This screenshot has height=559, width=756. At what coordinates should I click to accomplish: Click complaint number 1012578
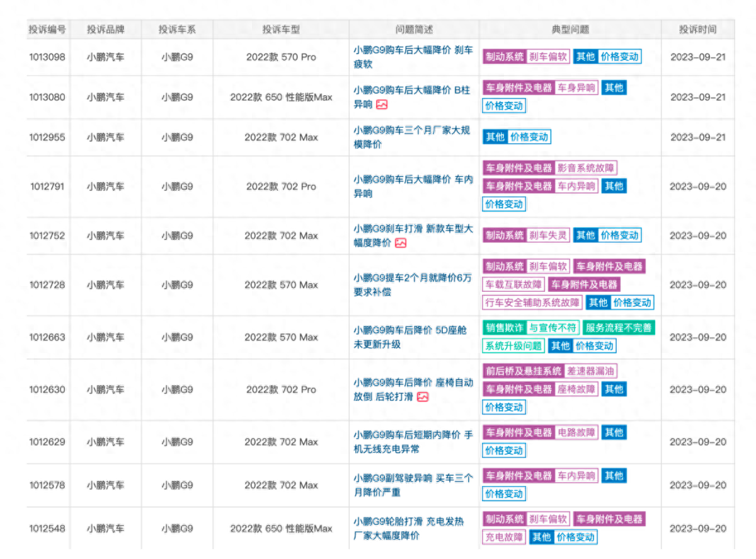pyautogui.click(x=47, y=485)
